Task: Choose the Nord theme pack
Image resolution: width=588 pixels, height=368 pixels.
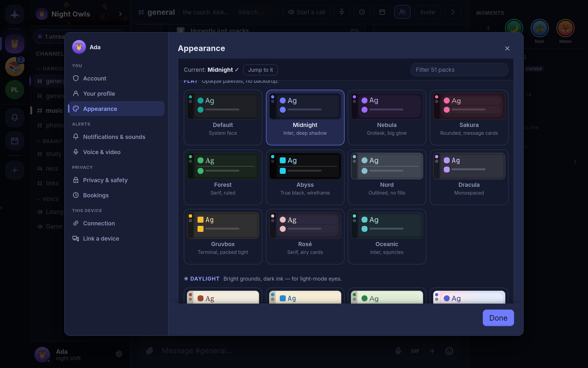Action: pos(387,177)
